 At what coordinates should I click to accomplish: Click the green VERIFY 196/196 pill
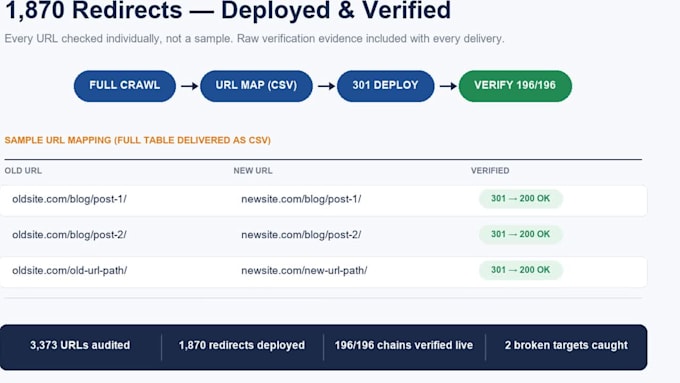(x=515, y=86)
